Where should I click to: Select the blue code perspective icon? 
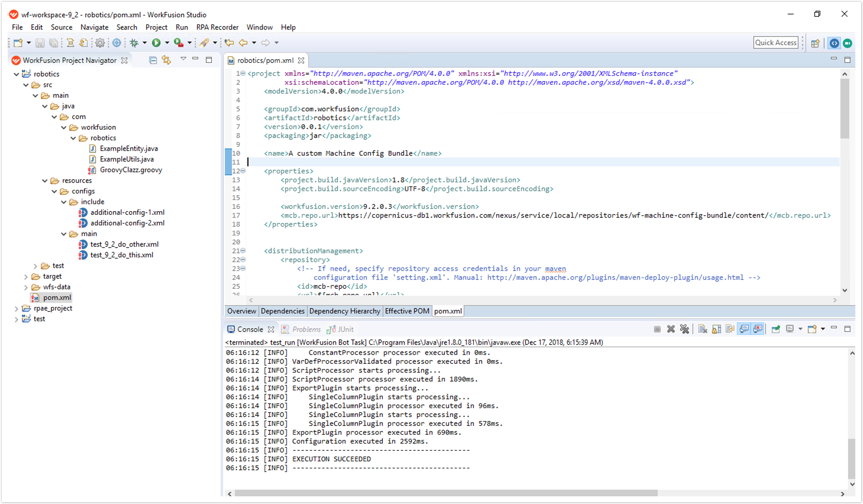click(x=834, y=43)
